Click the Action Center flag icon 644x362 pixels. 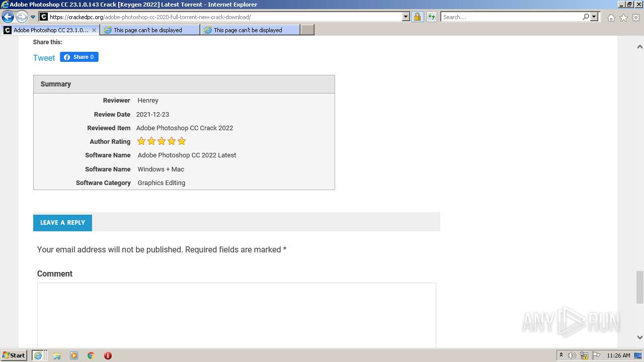pos(596,355)
